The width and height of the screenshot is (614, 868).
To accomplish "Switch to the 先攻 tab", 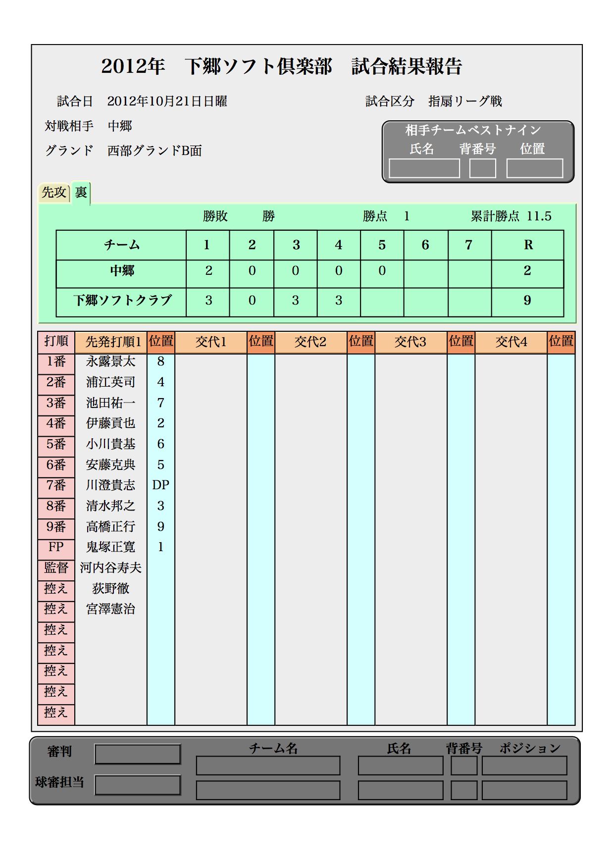I will (54, 192).
